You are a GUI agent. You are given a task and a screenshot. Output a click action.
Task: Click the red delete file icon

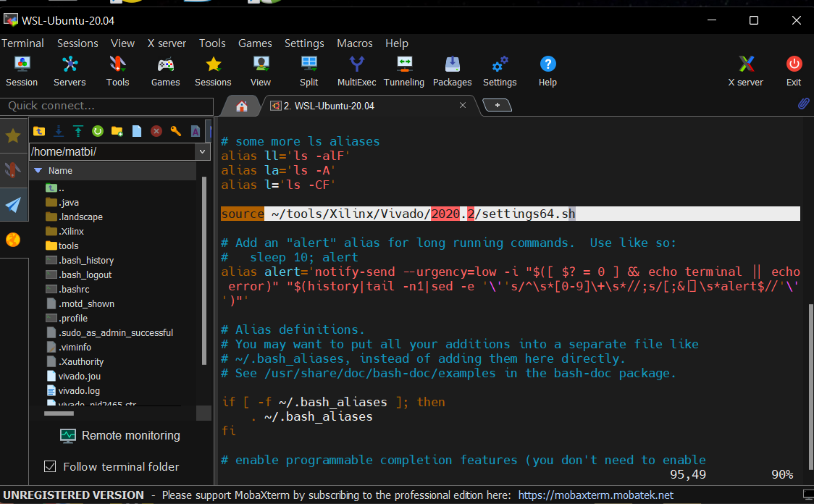156,131
